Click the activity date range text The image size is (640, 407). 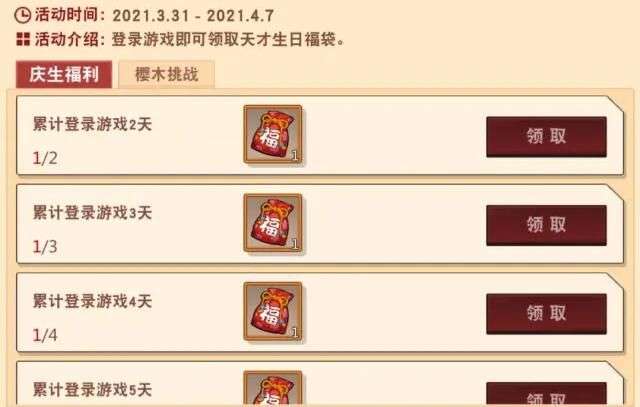click(x=193, y=16)
